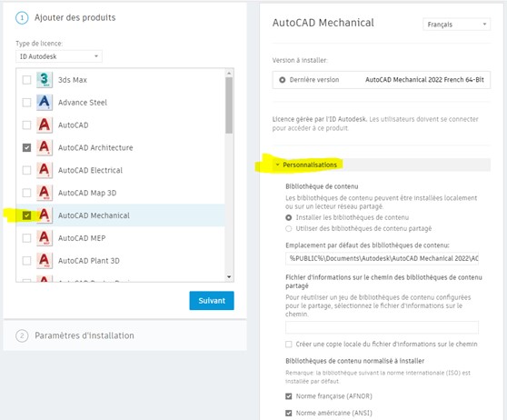This screenshot has width=507, height=420.
Task: Click 'AutoCAD Mechanical 2022 French 64-Bit' version text
Action: point(424,80)
